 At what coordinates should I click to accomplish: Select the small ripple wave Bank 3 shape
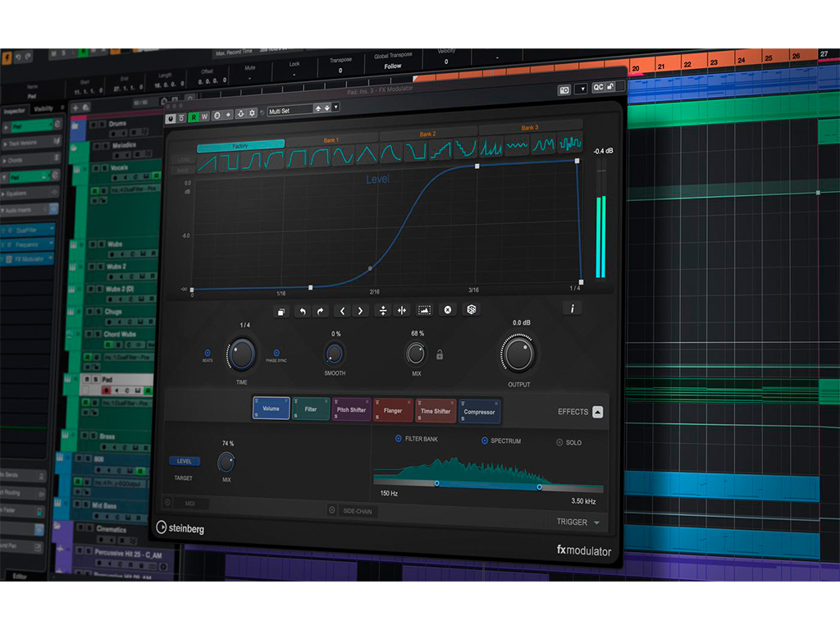tap(517, 146)
